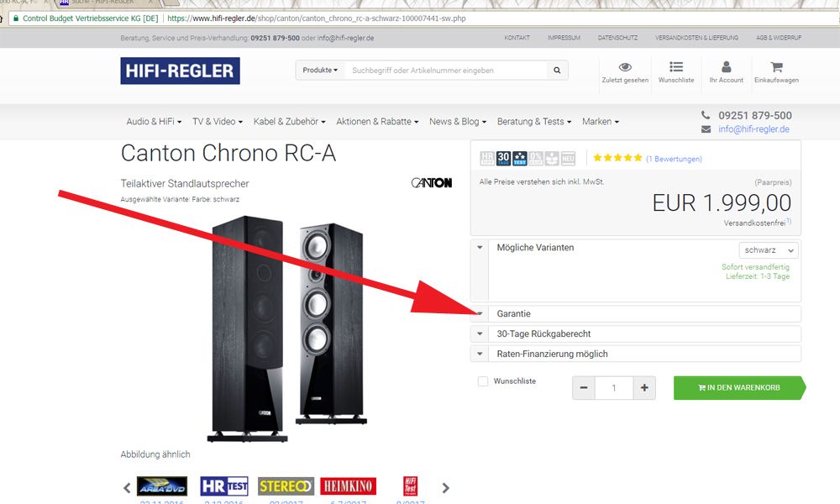Open the Audio & HiFi menu
This screenshot has height=504, width=840.
[x=154, y=122]
